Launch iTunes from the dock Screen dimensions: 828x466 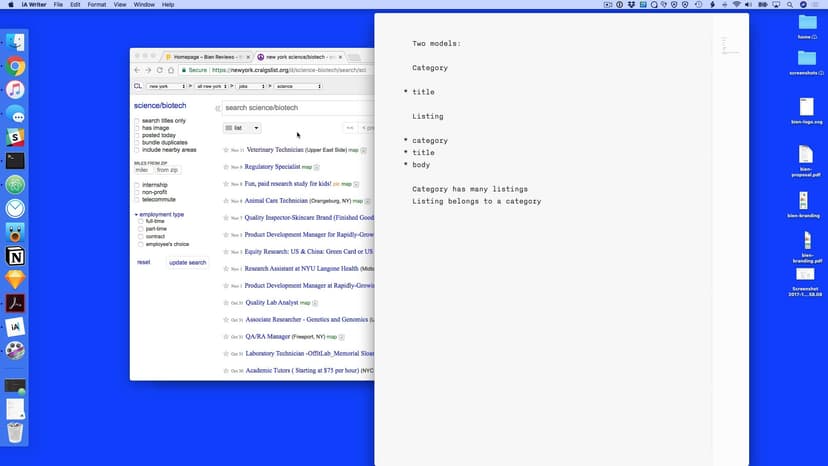click(15, 90)
